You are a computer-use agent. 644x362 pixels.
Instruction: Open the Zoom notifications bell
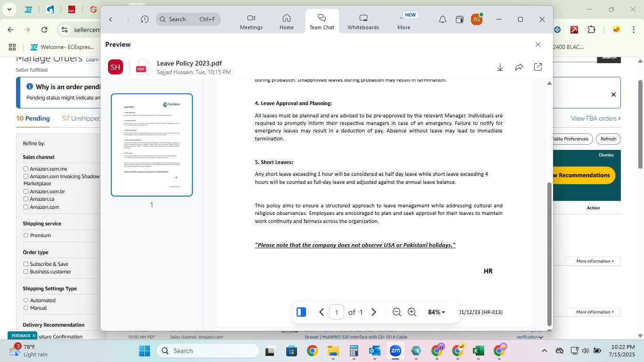pyautogui.click(x=443, y=19)
